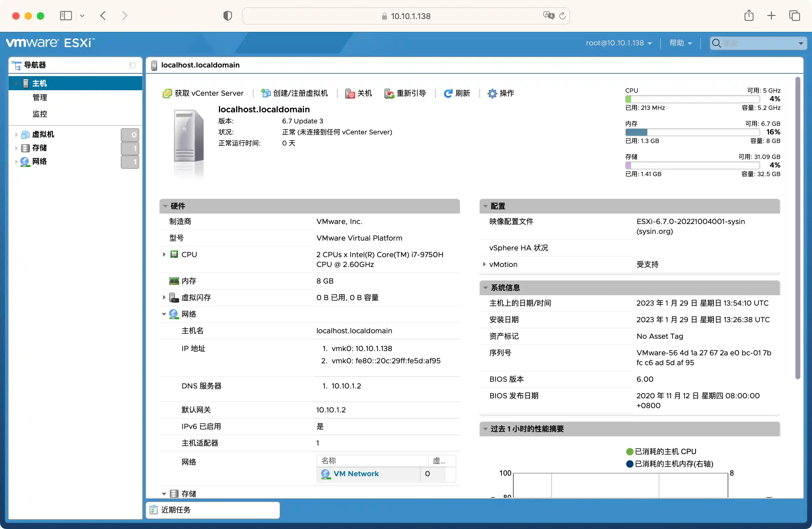
Task: Open the 帮助 menu
Action: click(x=679, y=43)
